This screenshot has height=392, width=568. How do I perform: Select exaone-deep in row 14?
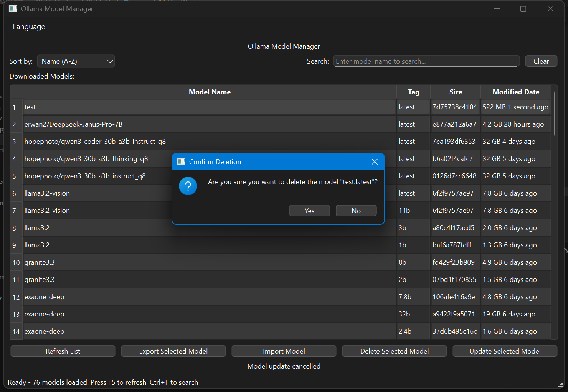tap(210, 331)
